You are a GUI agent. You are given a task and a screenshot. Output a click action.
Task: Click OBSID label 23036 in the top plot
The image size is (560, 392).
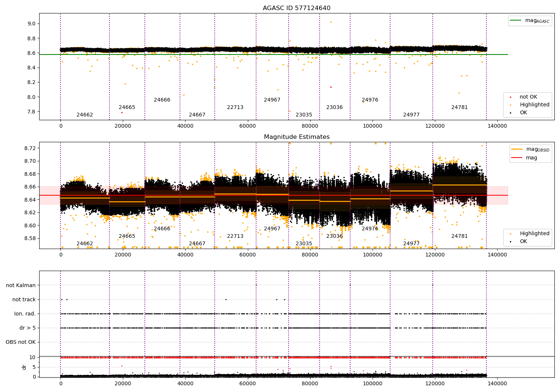click(x=335, y=108)
